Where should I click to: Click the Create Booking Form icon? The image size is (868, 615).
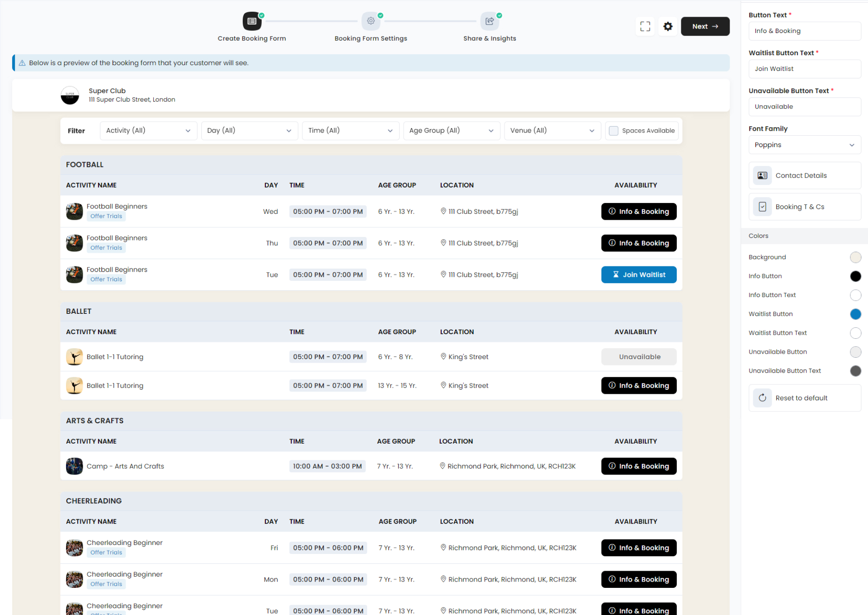coord(251,21)
